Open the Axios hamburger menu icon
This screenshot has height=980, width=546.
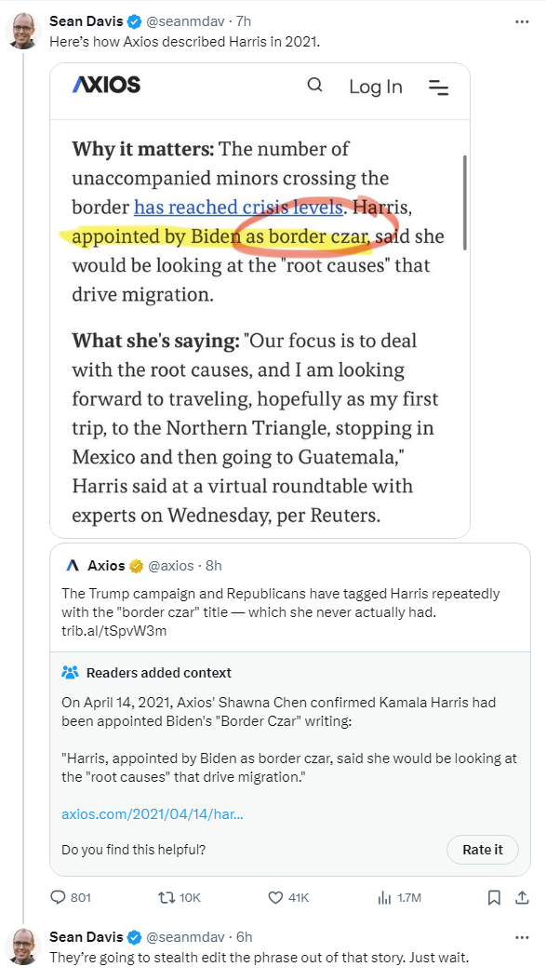coord(438,87)
